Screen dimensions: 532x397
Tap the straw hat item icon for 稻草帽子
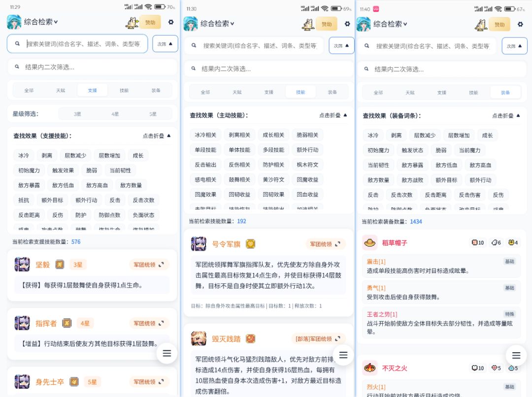pos(369,243)
